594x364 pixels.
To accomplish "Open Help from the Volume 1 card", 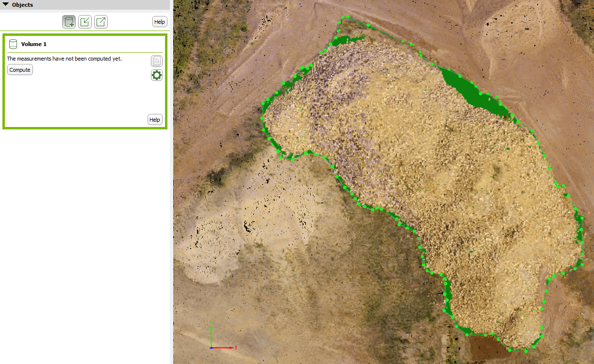I will (x=155, y=119).
